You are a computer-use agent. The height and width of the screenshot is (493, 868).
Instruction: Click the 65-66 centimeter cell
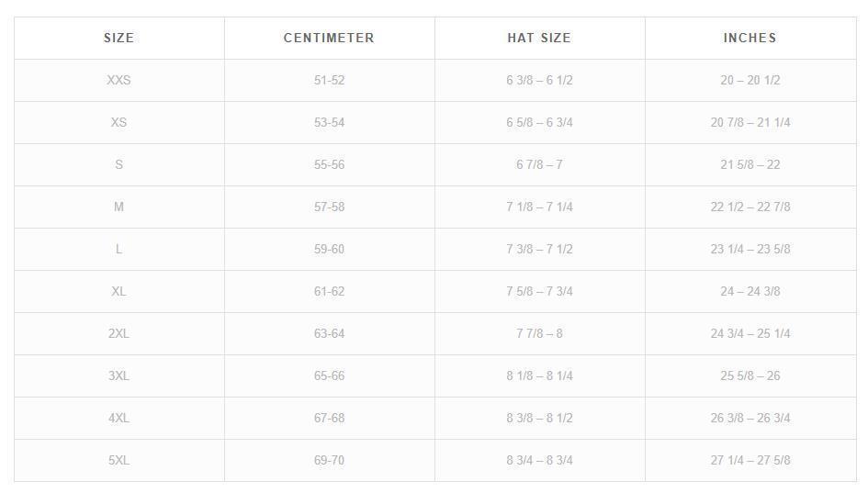point(329,375)
